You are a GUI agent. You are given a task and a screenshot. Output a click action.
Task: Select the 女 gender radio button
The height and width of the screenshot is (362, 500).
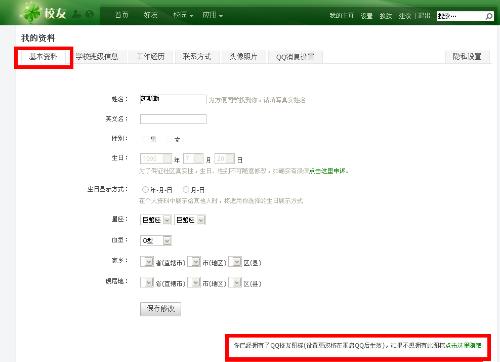[169, 139]
